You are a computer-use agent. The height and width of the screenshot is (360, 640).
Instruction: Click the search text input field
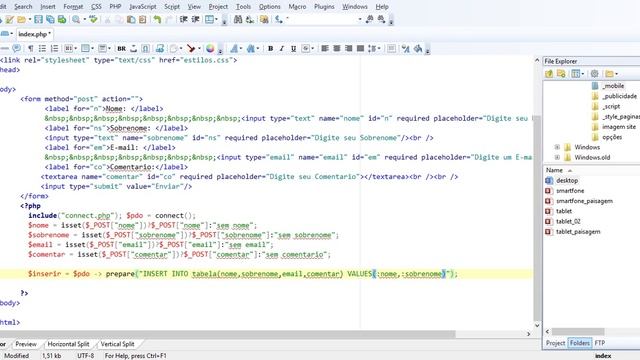coord(322,19)
